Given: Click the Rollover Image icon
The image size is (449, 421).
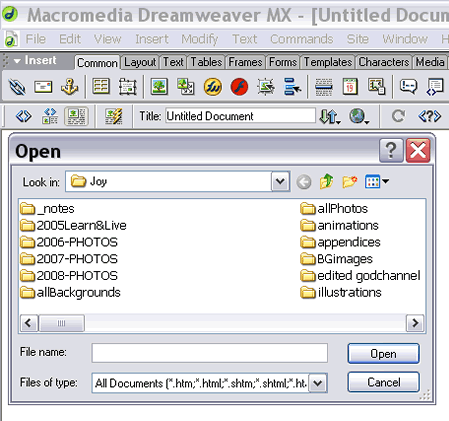Looking at the screenshot, I should pos(266,87).
